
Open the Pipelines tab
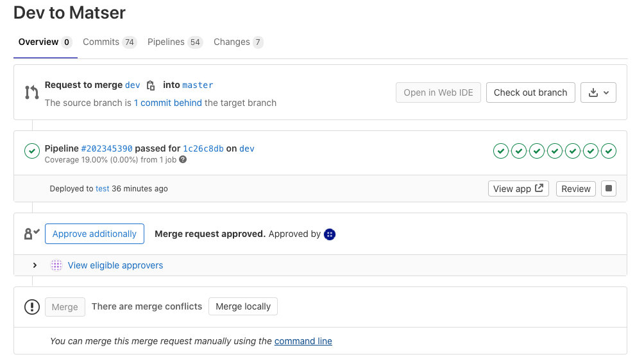tap(174, 42)
